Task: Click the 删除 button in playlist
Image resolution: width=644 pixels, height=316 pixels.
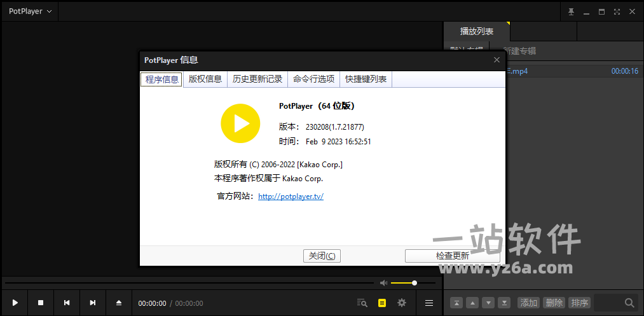Action: point(554,303)
